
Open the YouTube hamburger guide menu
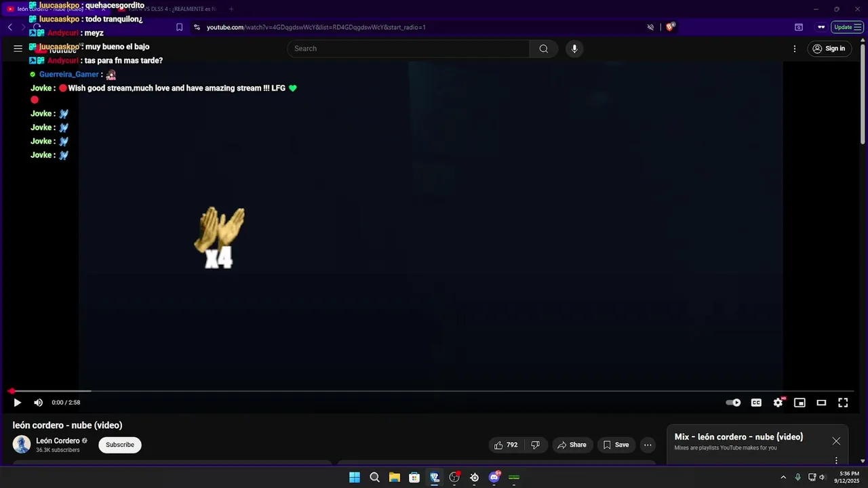click(18, 49)
